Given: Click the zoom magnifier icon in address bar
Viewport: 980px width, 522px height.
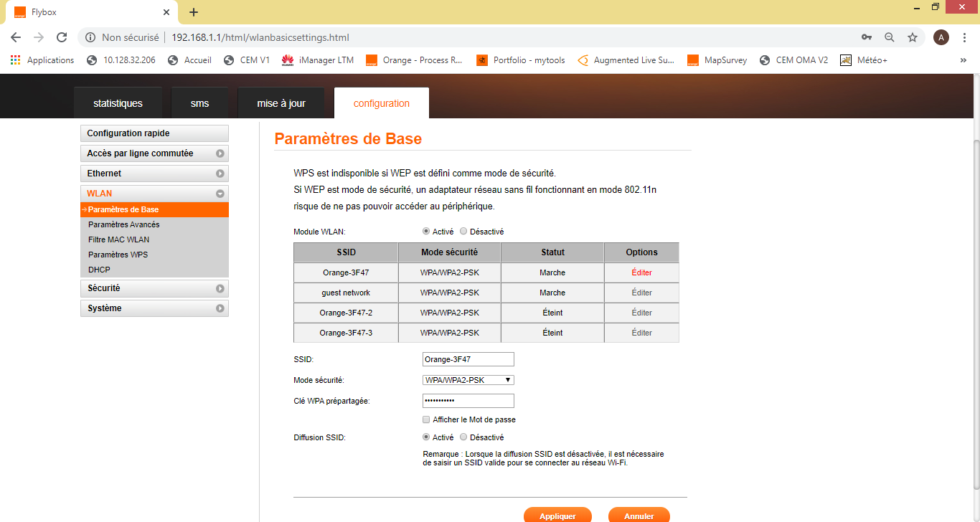Looking at the screenshot, I should (x=890, y=37).
